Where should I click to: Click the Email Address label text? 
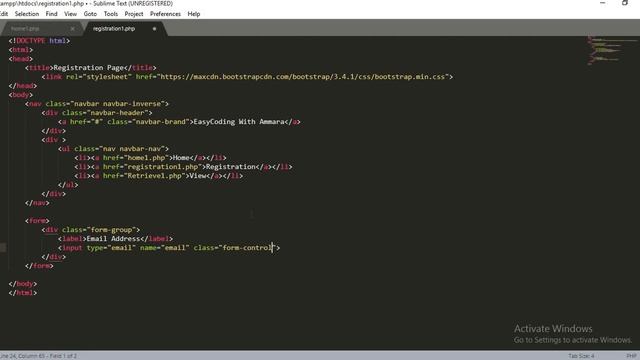click(x=113, y=239)
